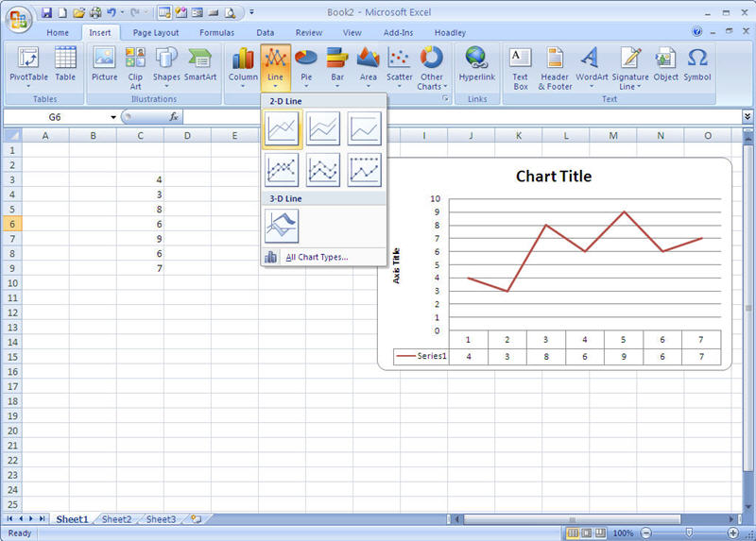Adjust the zoom slider handle
Image resolution: width=756 pixels, height=541 pixels.
coord(690,533)
